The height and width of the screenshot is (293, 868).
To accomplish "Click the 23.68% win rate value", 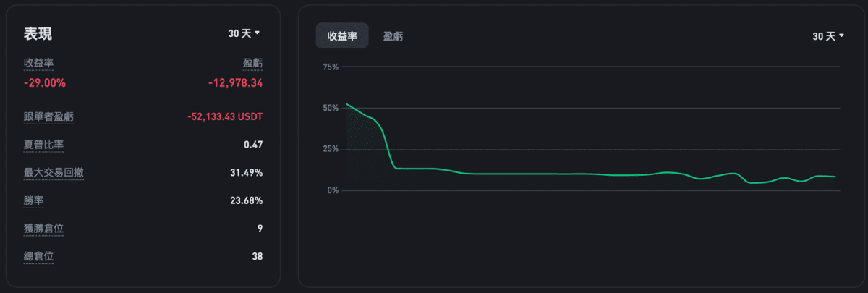I will tap(246, 200).
